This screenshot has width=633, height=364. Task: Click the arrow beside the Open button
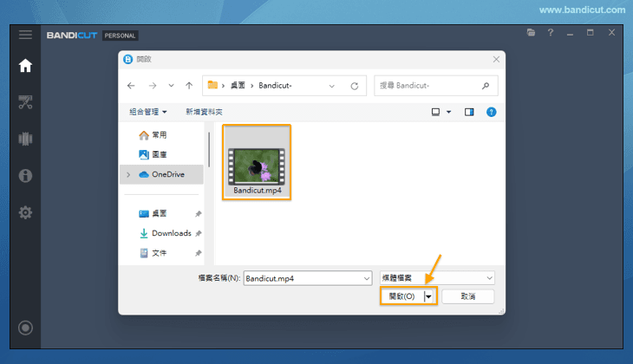(428, 296)
